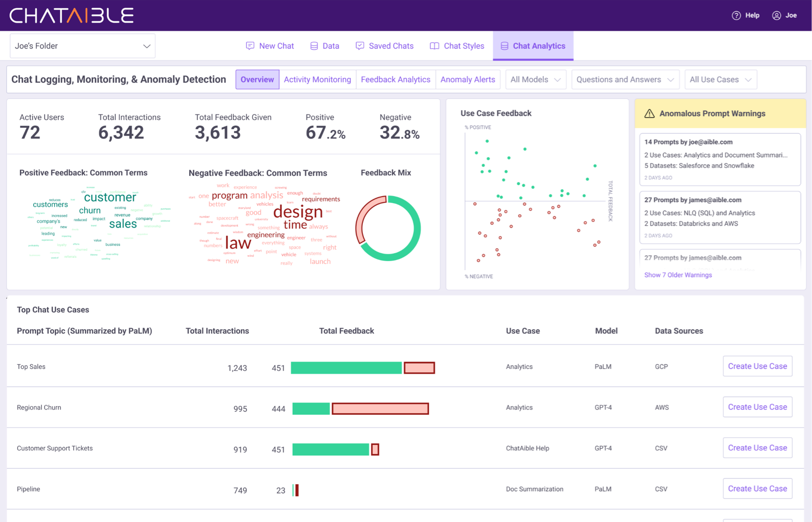
Task: Click 'time' in negative word cloud
Action: click(x=295, y=225)
